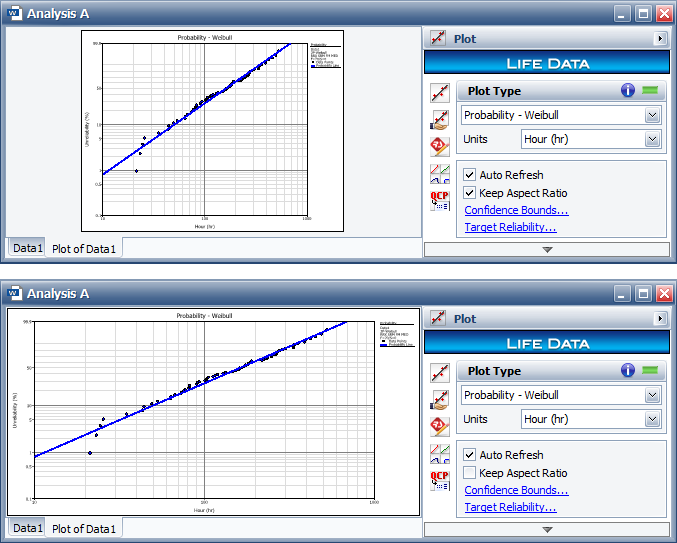Screen dimensions: 677x543
Task: Open plot setup icon with hand, bottom window
Action: tap(439, 400)
